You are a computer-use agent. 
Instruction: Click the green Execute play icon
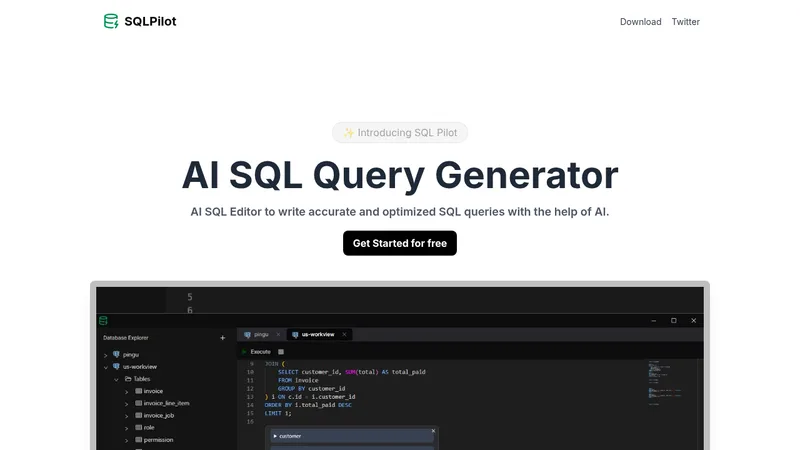(x=244, y=352)
